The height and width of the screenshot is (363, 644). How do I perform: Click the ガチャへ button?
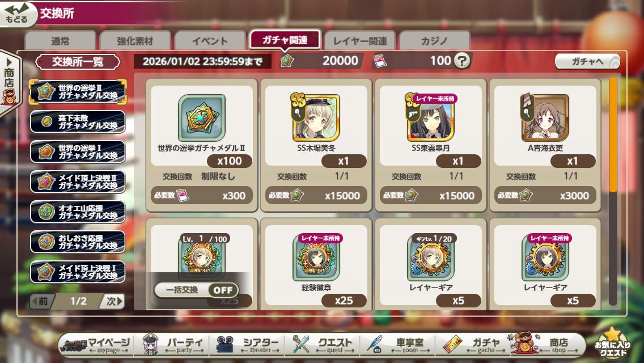(587, 62)
